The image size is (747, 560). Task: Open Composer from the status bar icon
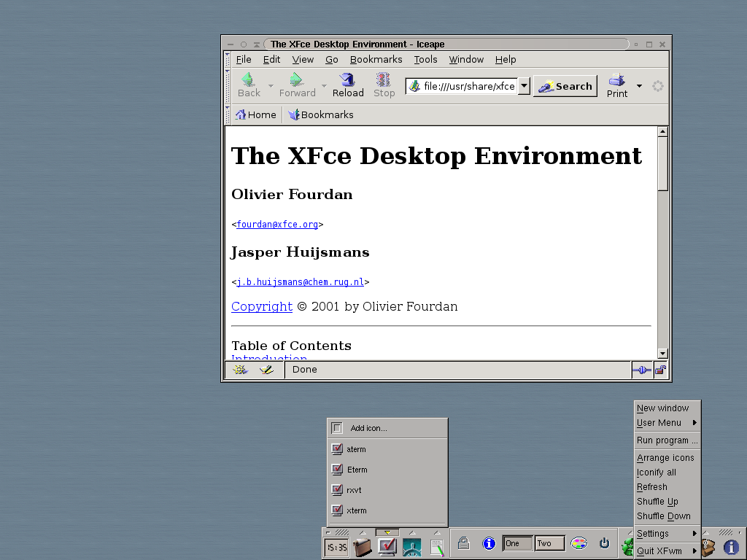(266, 370)
